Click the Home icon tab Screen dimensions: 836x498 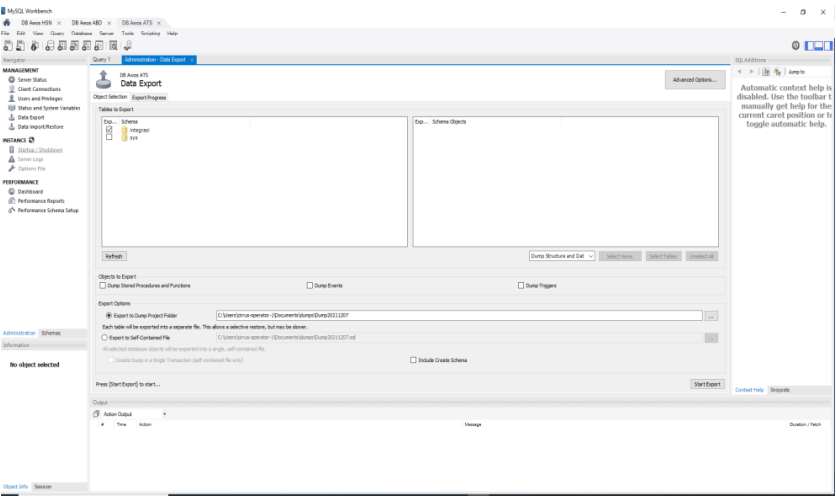[8, 22]
